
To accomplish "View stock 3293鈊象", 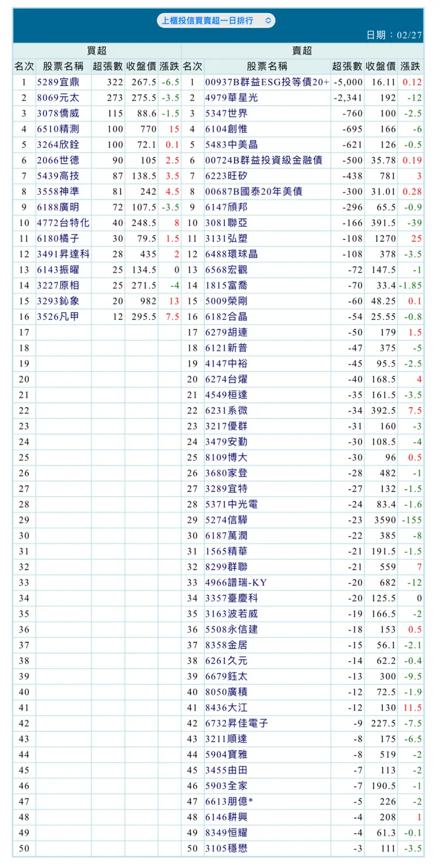I will pos(58,301).
